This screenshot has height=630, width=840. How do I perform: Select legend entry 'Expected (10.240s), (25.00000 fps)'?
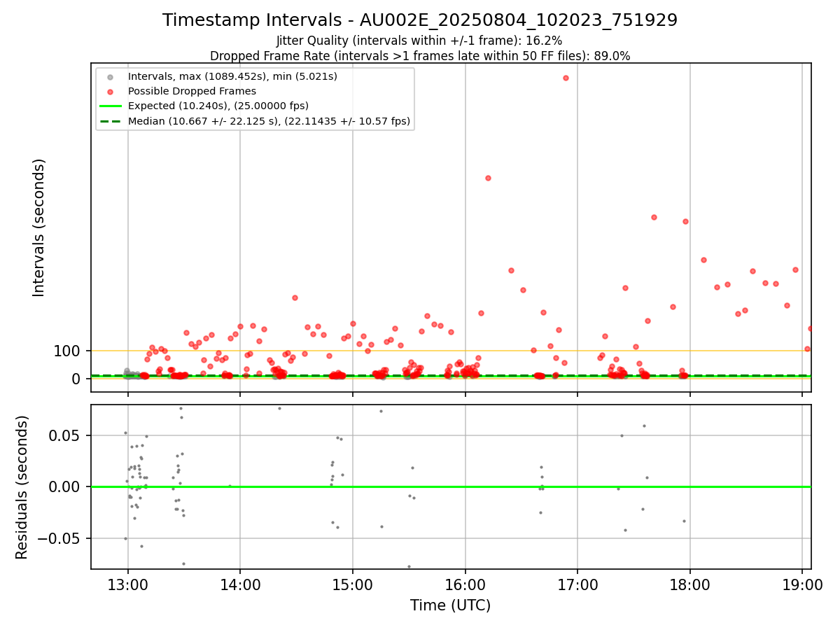218,106
